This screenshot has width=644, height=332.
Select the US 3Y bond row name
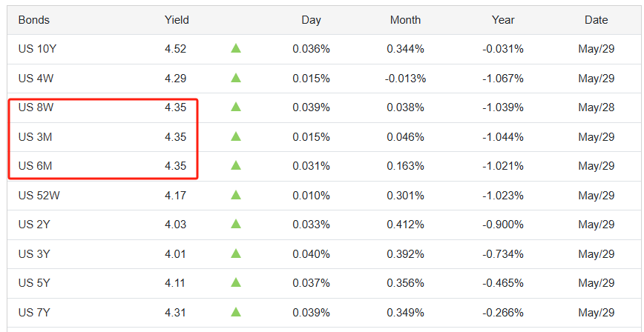33,253
